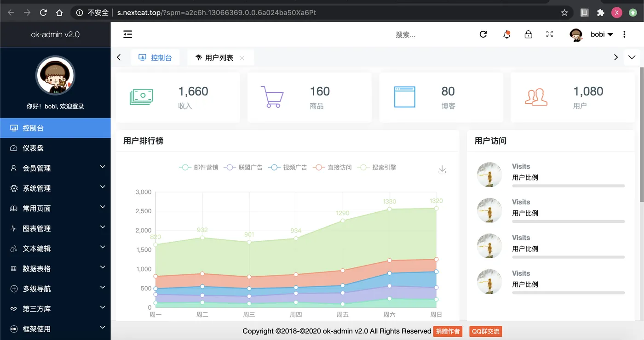
Task: Select 控制台 in the sidebar
Action: pos(55,128)
